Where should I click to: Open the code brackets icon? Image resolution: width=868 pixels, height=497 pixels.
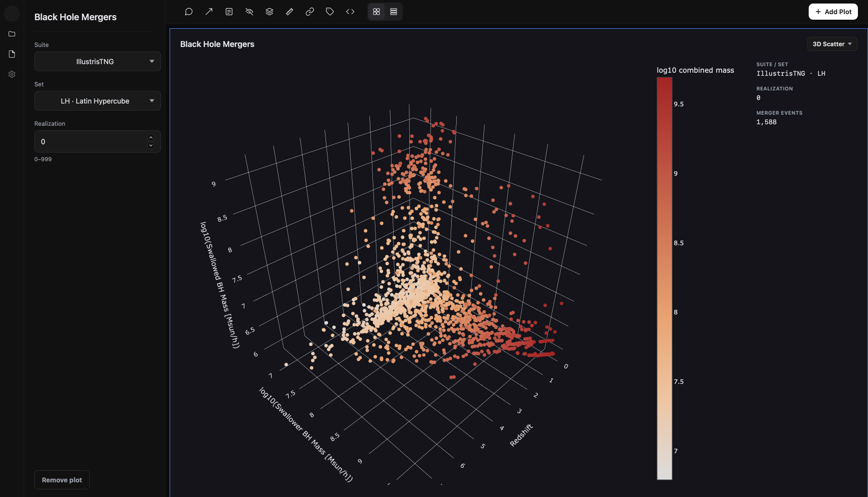(350, 12)
